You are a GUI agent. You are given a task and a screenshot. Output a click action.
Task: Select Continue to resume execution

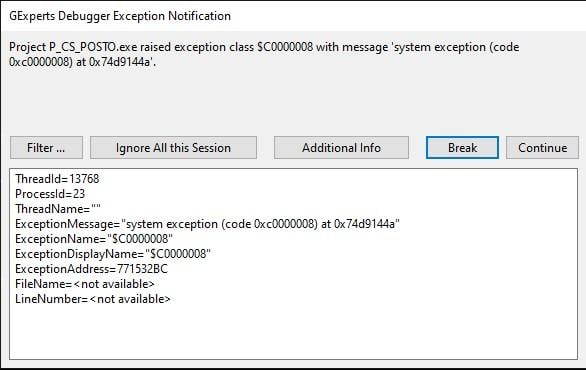(542, 148)
